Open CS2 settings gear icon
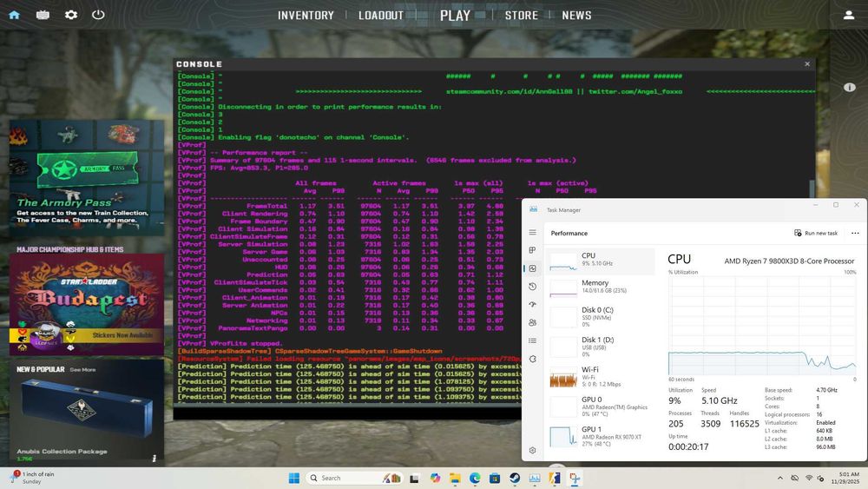The height and width of the screenshot is (489, 868). (x=71, y=15)
